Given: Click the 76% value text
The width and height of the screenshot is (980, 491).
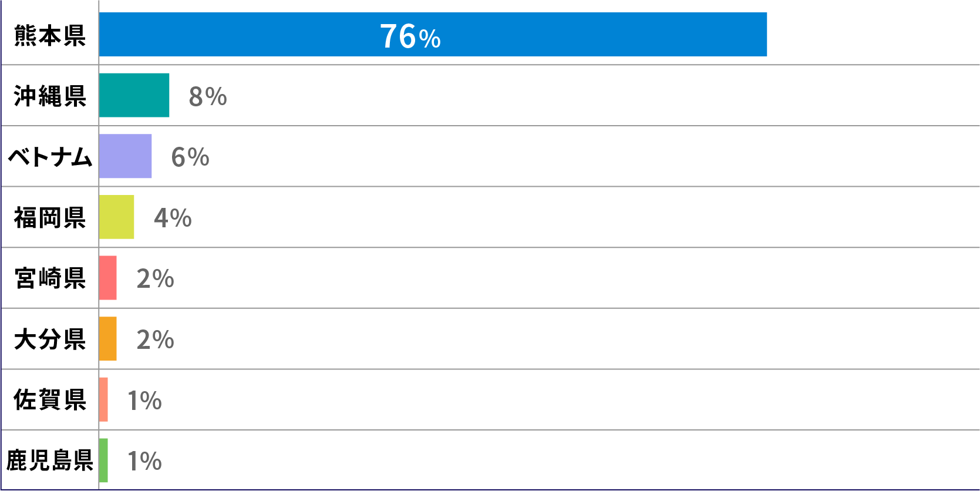Looking at the screenshot, I should click(x=410, y=37).
